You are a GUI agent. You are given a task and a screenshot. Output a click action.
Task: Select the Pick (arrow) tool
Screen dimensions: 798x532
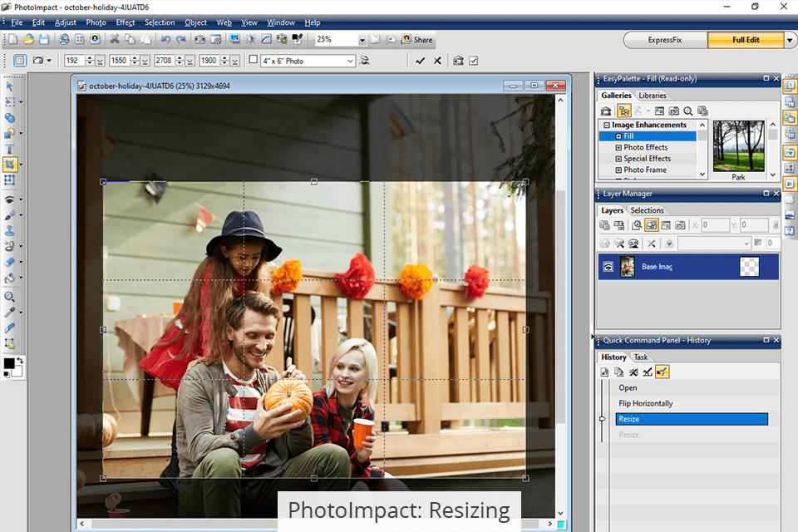pyautogui.click(x=9, y=86)
